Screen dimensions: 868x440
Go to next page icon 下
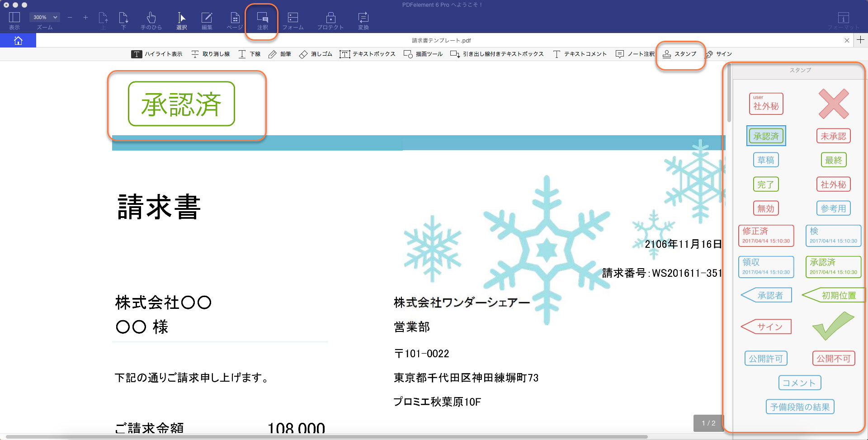click(x=123, y=21)
